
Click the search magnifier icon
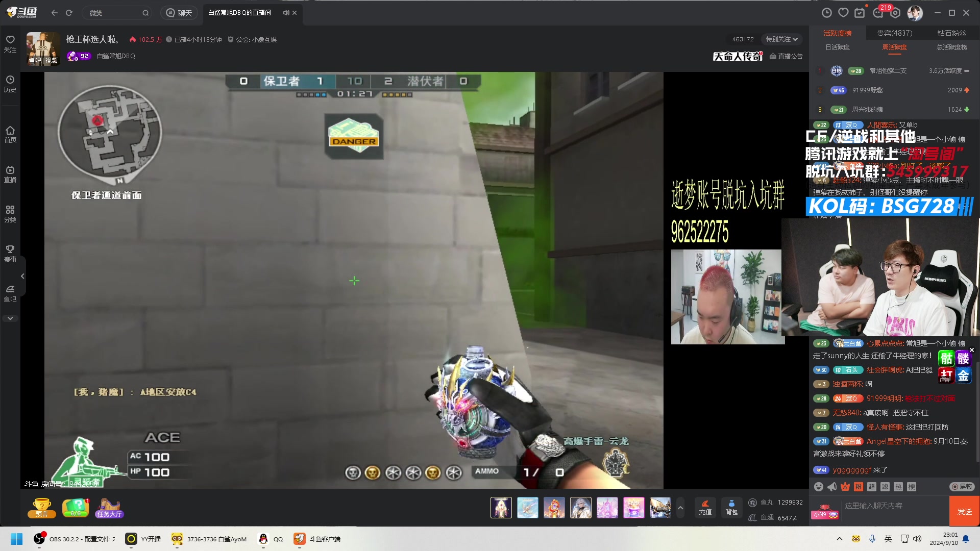click(x=145, y=13)
